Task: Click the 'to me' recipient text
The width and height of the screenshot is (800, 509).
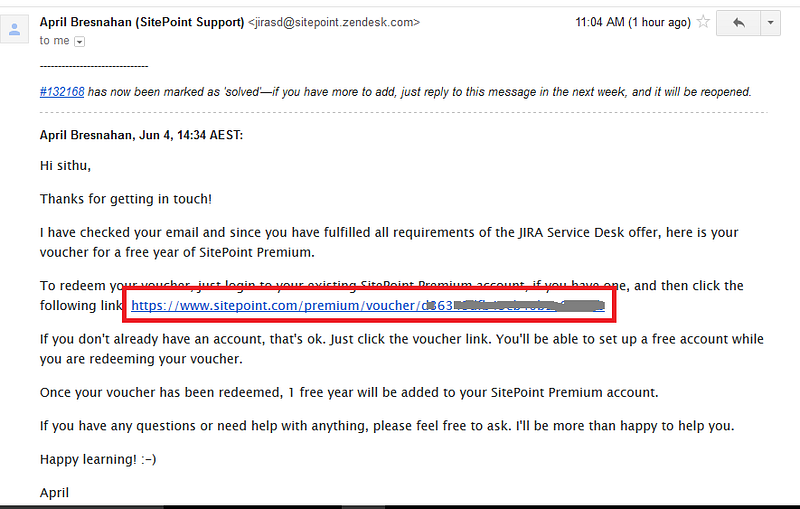Action: click(55, 41)
